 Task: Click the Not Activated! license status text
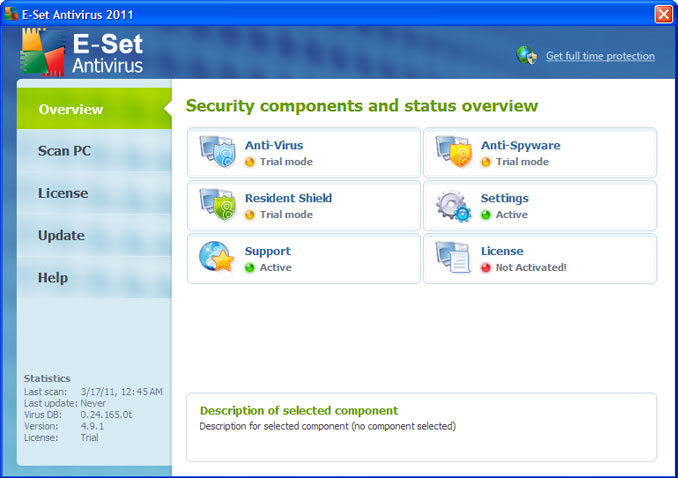531,268
